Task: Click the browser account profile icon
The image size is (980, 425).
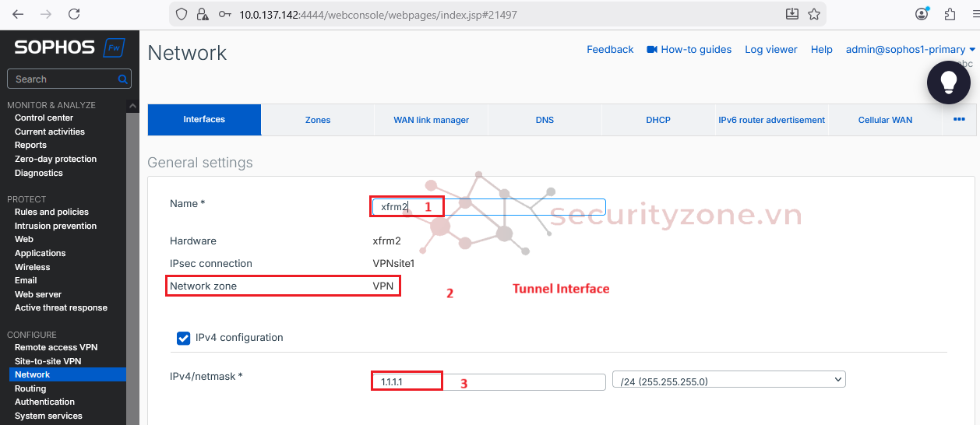Action: click(x=922, y=14)
